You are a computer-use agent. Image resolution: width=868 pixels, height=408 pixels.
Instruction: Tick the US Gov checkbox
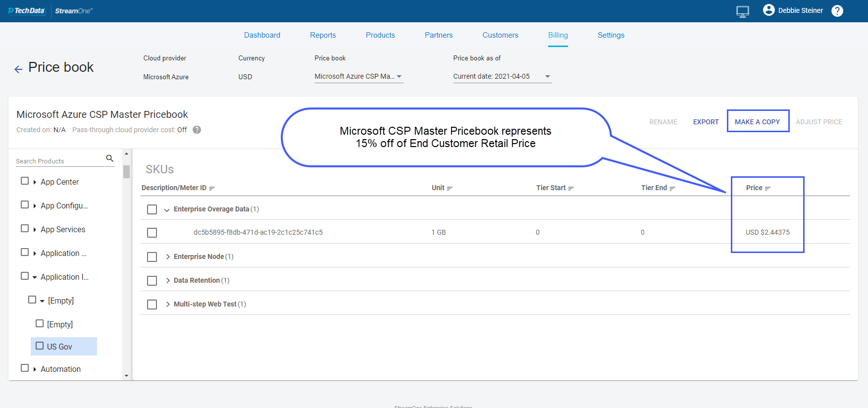(x=40, y=346)
